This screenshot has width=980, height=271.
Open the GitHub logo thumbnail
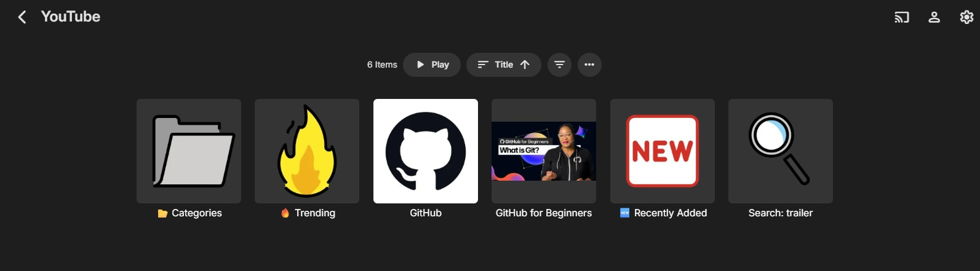coord(426,151)
